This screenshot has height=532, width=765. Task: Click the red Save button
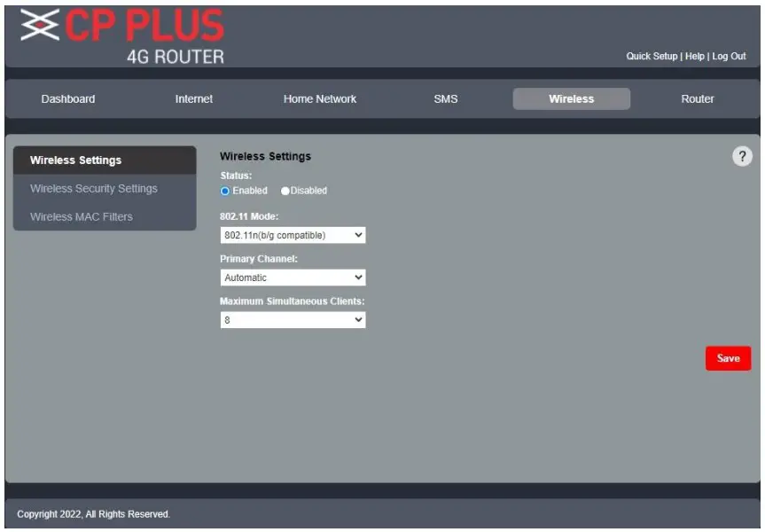coord(728,358)
